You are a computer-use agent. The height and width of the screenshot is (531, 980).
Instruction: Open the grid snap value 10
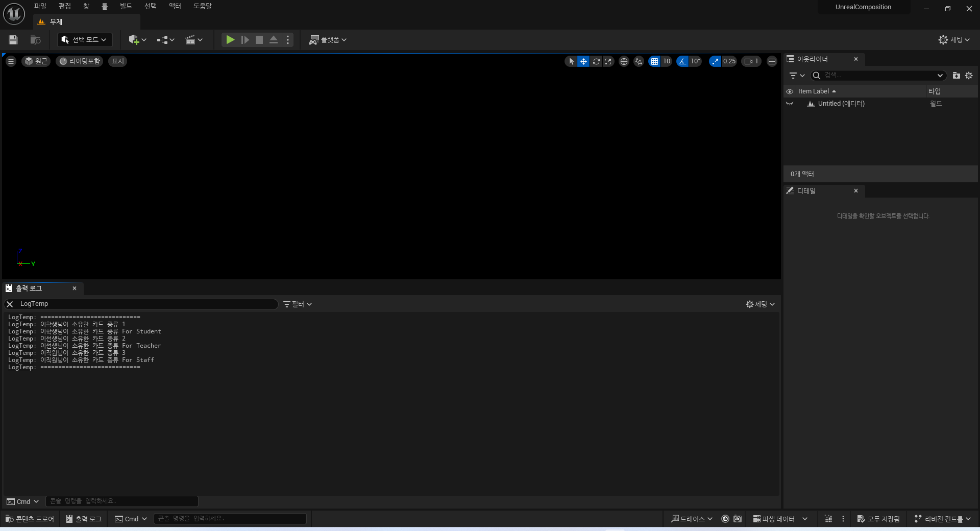[667, 61]
